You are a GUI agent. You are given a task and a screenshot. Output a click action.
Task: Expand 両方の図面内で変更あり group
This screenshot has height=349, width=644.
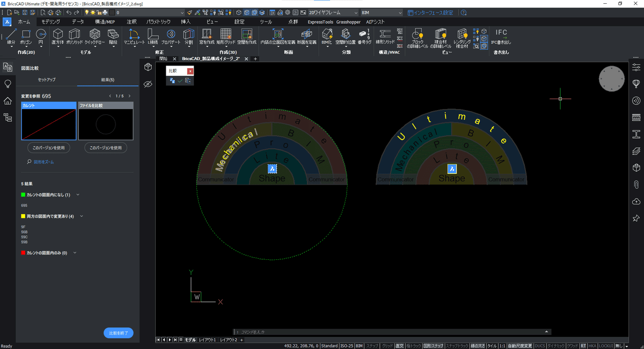pyautogui.click(x=82, y=216)
